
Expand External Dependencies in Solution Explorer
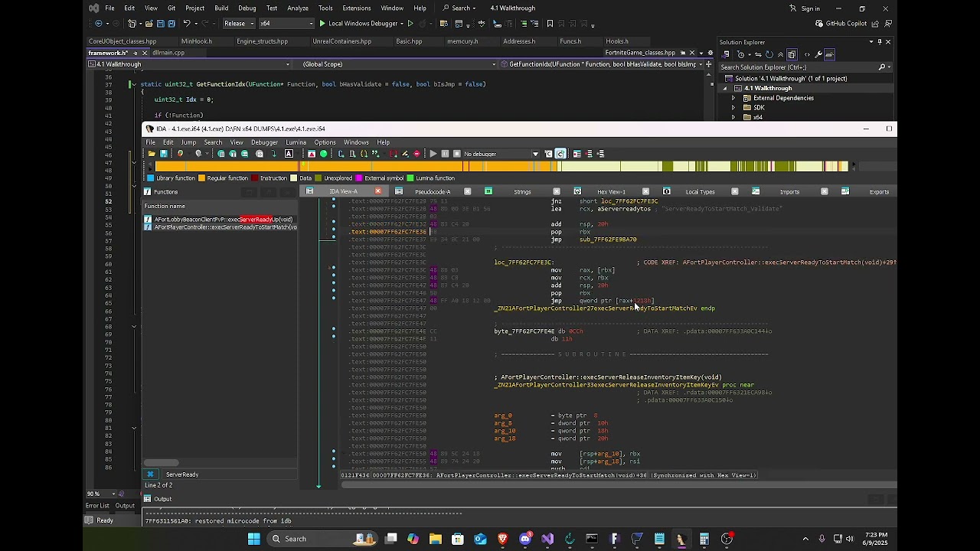[x=733, y=98]
